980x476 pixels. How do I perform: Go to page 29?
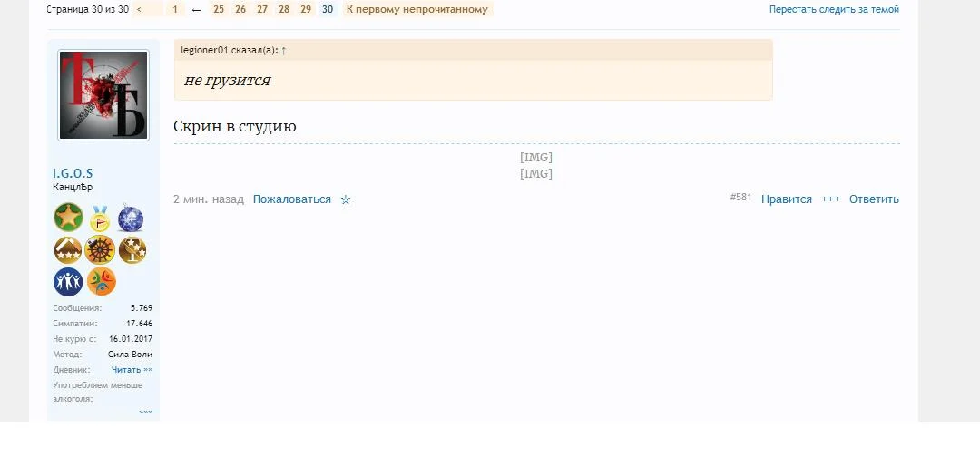point(307,9)
